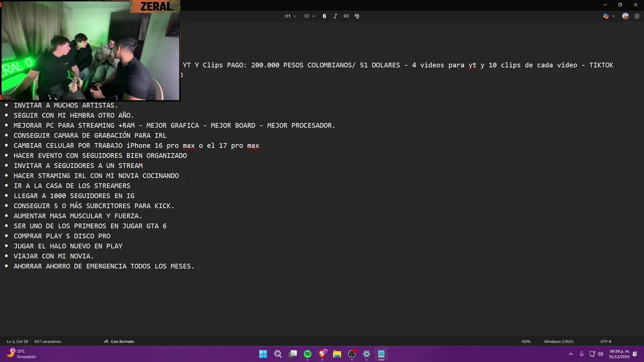Viewport: 644px width, 362px height.
Task: Insert a link using the link icon
Action: pos(346,16)
